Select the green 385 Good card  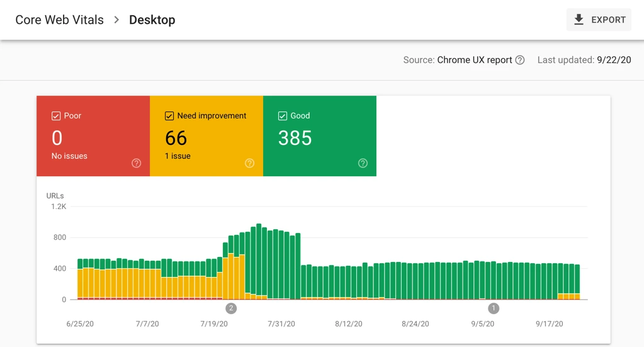click(320, 136)
